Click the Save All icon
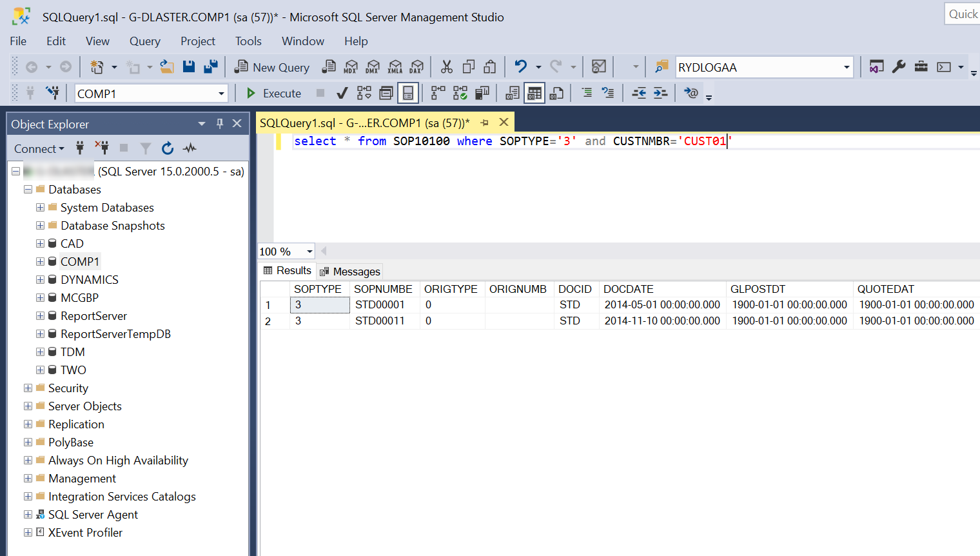The width and height of the screenshot is (980, 556). click(x=211, y=67)
